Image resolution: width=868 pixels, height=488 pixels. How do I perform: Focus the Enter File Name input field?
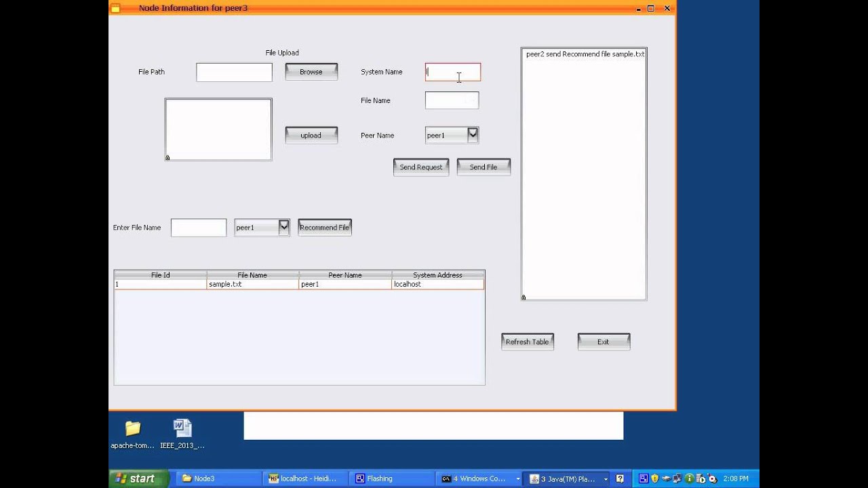199,228
